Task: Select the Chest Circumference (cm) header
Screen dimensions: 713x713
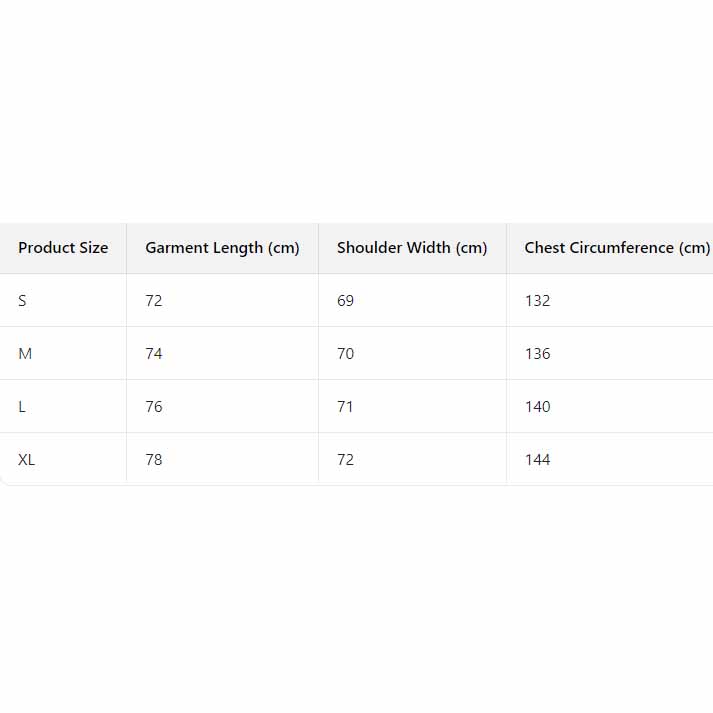Action: click(616, 248)
